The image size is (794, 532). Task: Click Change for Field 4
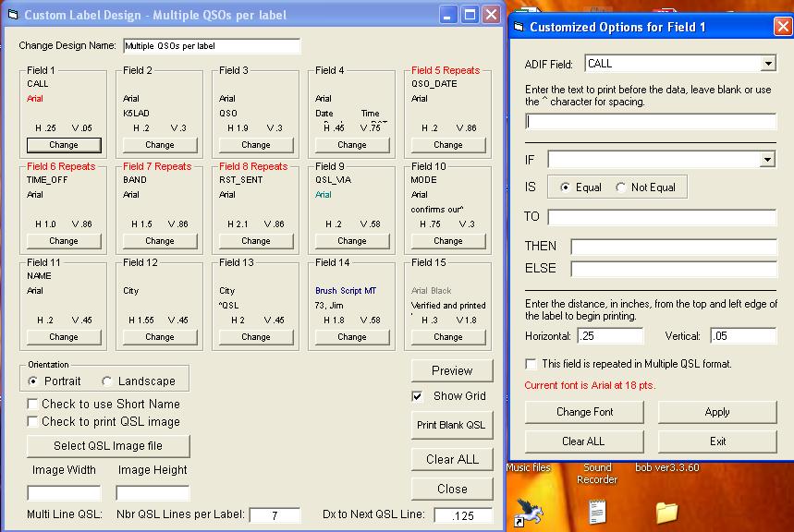[x=352, y=145]
